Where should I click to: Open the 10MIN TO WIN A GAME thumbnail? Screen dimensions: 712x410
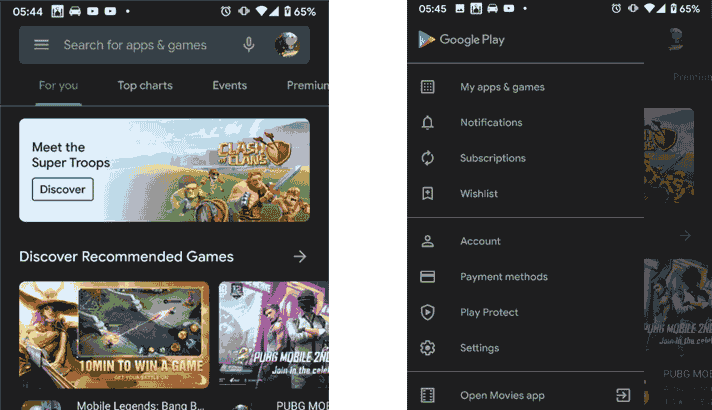click(x=114, y=335)
